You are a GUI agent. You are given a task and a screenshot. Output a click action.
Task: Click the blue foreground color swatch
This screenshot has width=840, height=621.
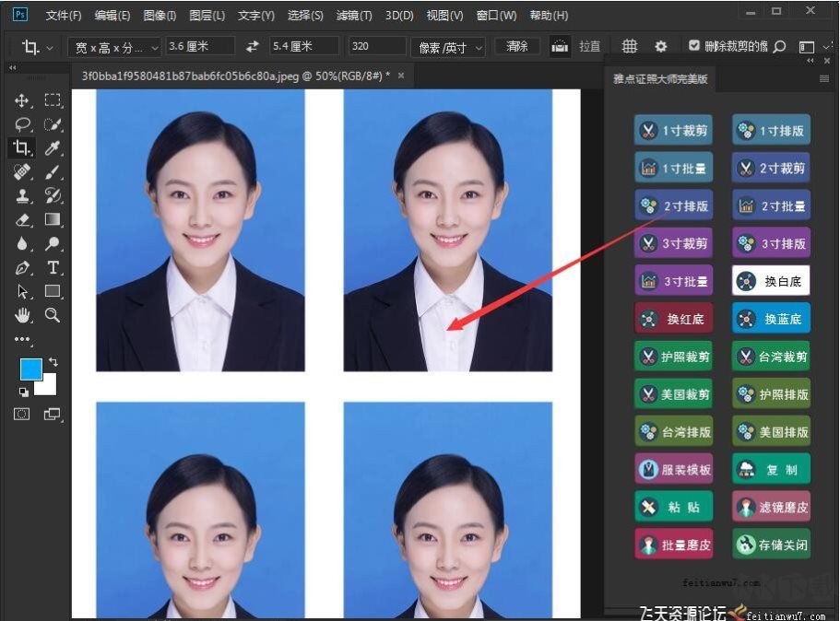pyautogui.click(x=30, y=369)
